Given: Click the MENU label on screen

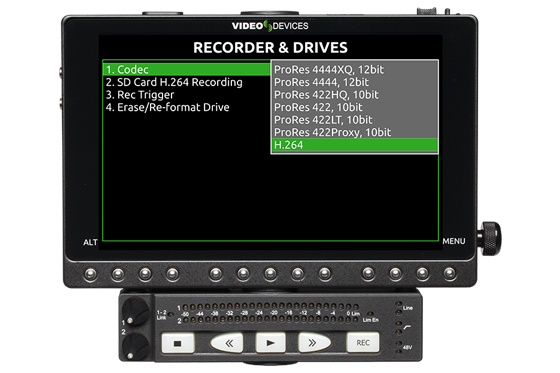Looking at the screenshot, I should coord(454,241).
